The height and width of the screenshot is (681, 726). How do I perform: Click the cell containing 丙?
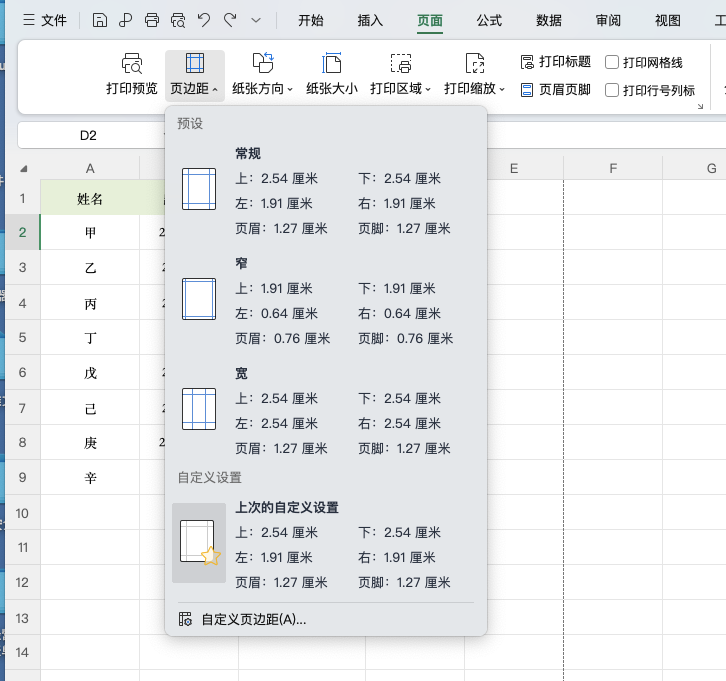(x=90, y=303)
